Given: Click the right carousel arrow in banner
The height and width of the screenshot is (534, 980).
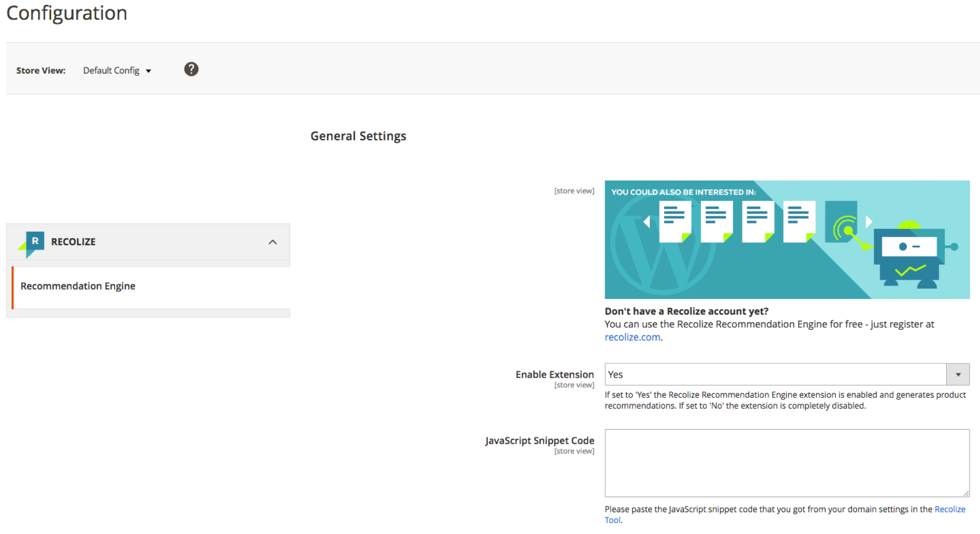Looking at the screenshot, I should click(x=868, y=222).
